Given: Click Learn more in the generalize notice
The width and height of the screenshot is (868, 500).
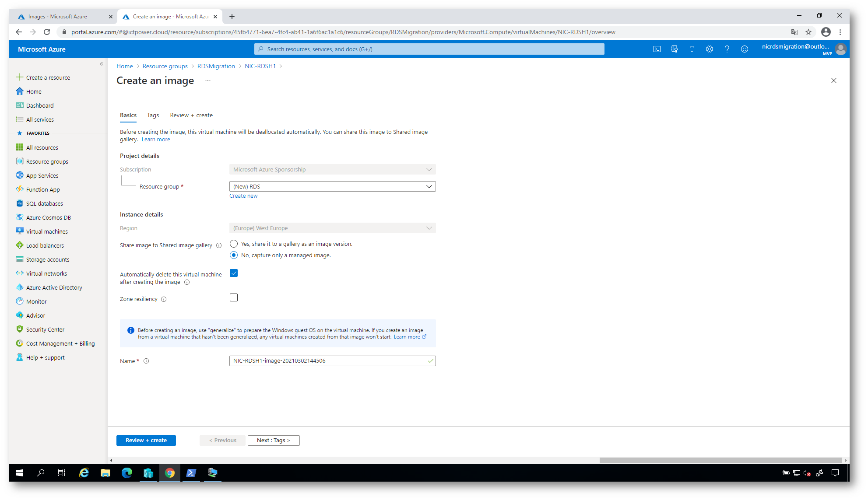Looking at the screenshot, I should coord(410,337).
